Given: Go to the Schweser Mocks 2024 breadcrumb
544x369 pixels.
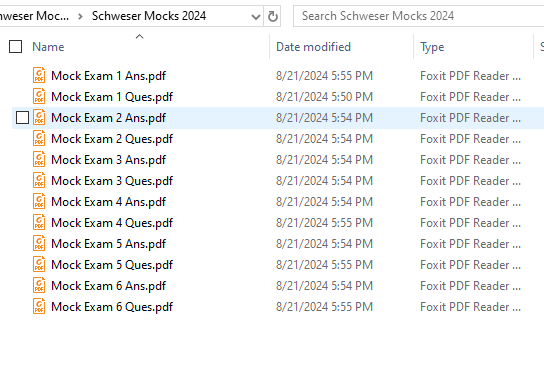Looking at the screenshot, I should coord(149,16).
